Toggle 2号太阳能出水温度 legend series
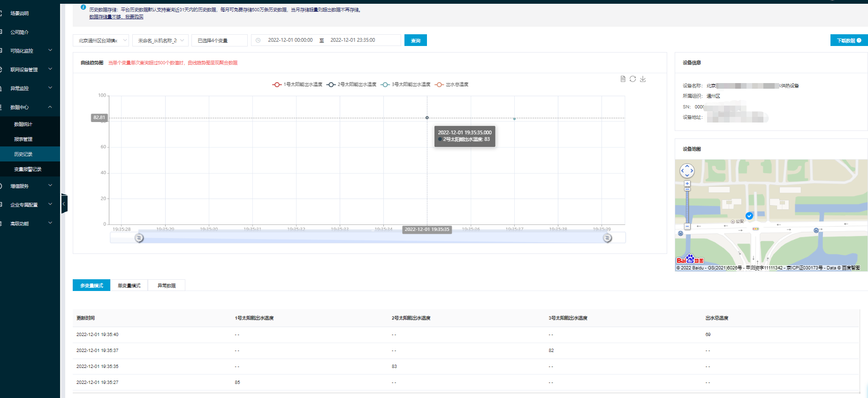This screenshot has width=868, height=398. 351,84
